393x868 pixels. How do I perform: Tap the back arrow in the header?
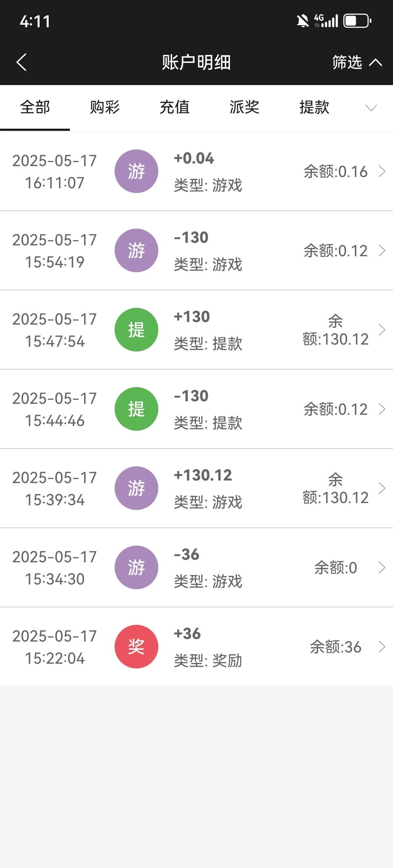coord(22,62)
